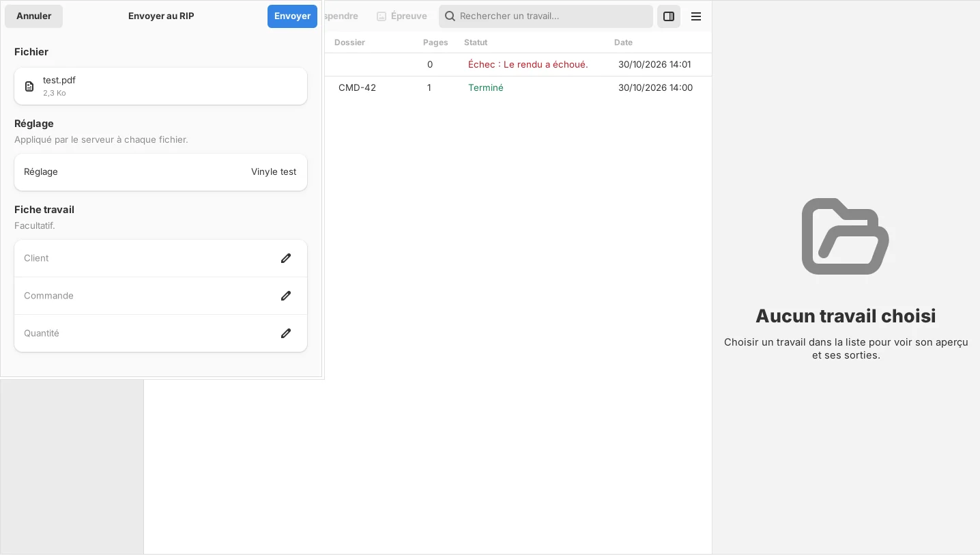Focus the Rechercher un travail search box
The image size is (980, 556).
(x=546, y=16)
